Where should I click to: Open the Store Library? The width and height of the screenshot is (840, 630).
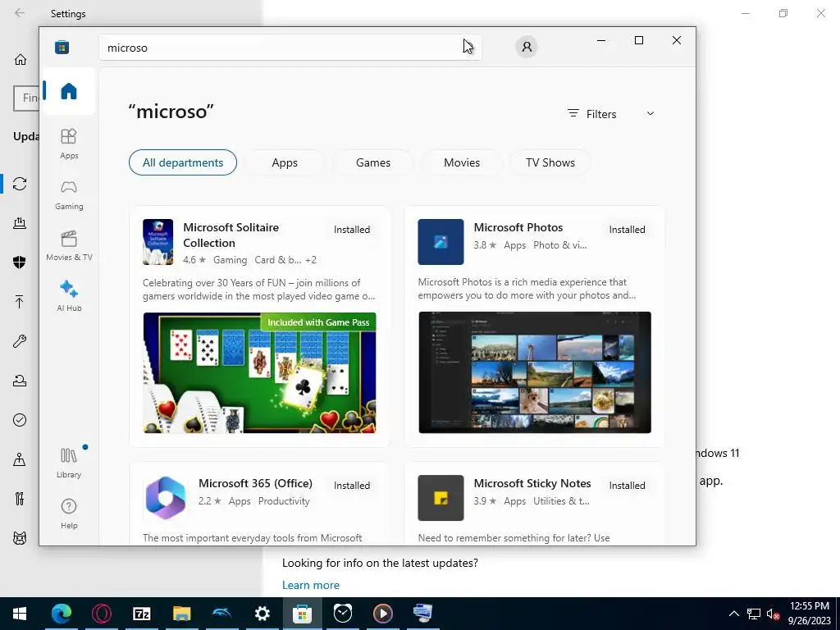69,463
